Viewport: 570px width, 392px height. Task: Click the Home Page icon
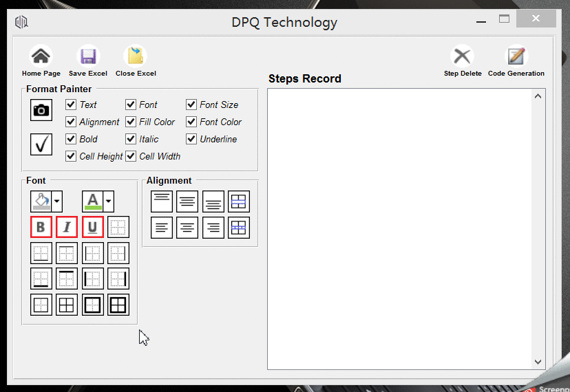coord(41,56)
